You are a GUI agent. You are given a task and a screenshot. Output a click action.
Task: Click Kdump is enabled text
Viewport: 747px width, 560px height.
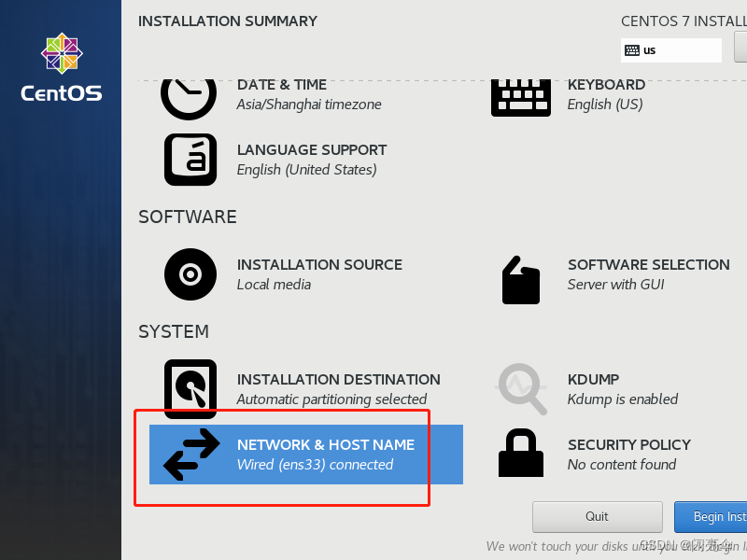click(x=623, y=399)
